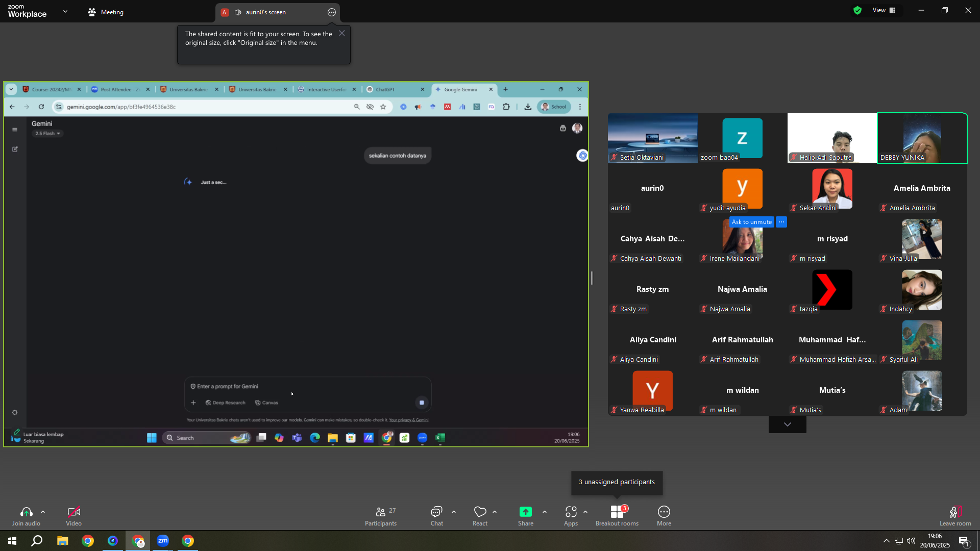Expand audio options arrow next to Join audio
The width and height of the screenshot is (980, 551).
pyautogui.click(x=43, y=512)
